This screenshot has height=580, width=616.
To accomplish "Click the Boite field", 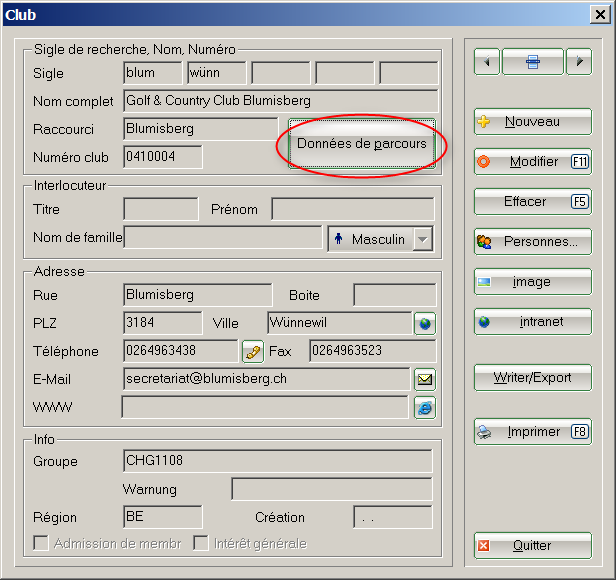I will (394, 295).
